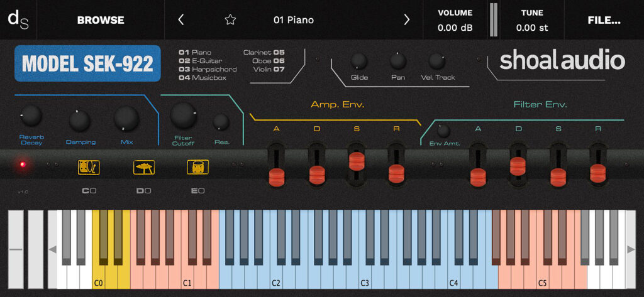Click the red power LED indicator
This screenshot has width=644, height=297.
[x=23, y=165]
